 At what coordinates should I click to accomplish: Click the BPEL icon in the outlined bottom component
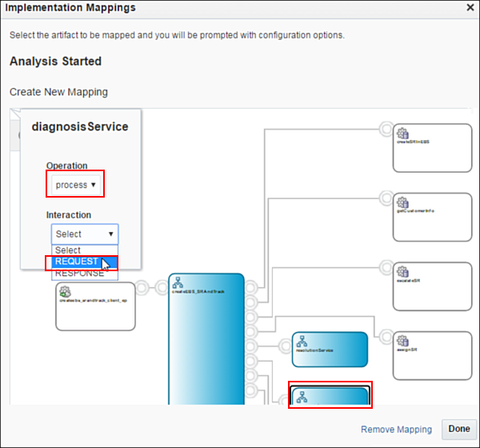(302, 397)
